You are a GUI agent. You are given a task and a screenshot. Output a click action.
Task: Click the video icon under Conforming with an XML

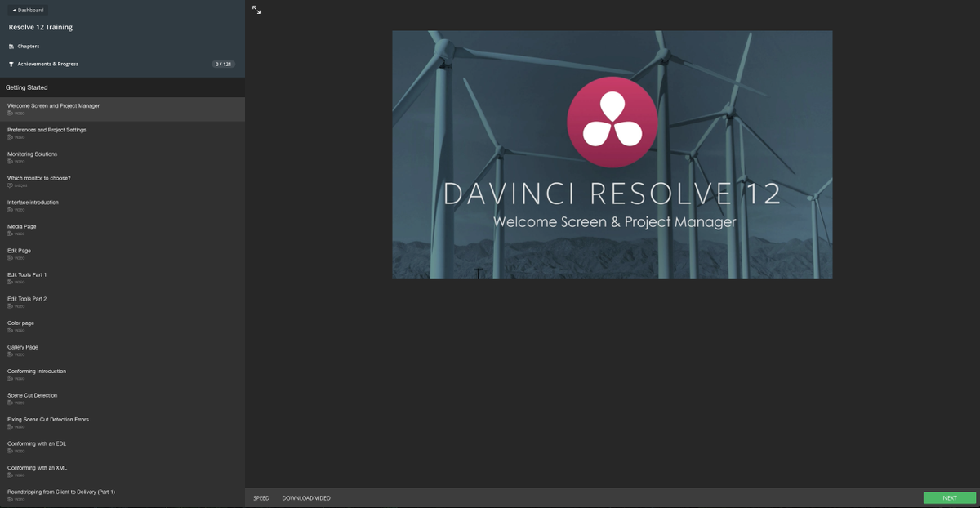[10, 475]
